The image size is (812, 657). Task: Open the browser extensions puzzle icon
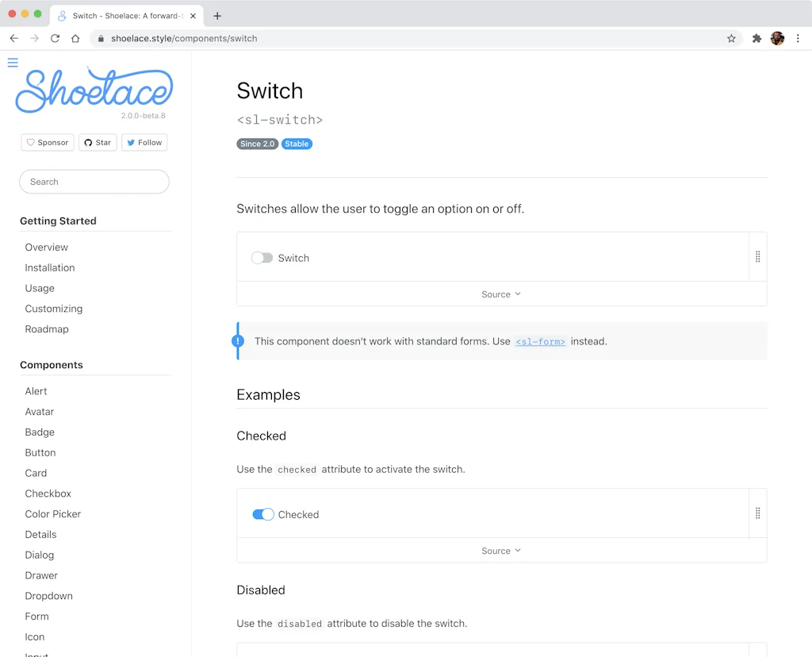point(756,38)
